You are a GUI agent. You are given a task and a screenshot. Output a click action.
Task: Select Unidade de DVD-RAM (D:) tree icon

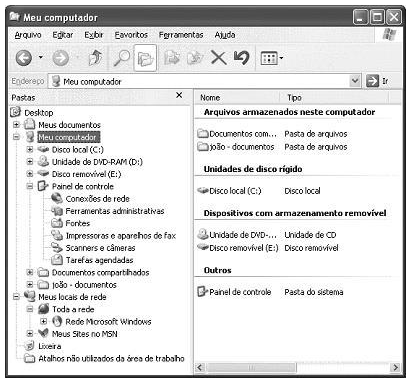(x=43, y=161)
